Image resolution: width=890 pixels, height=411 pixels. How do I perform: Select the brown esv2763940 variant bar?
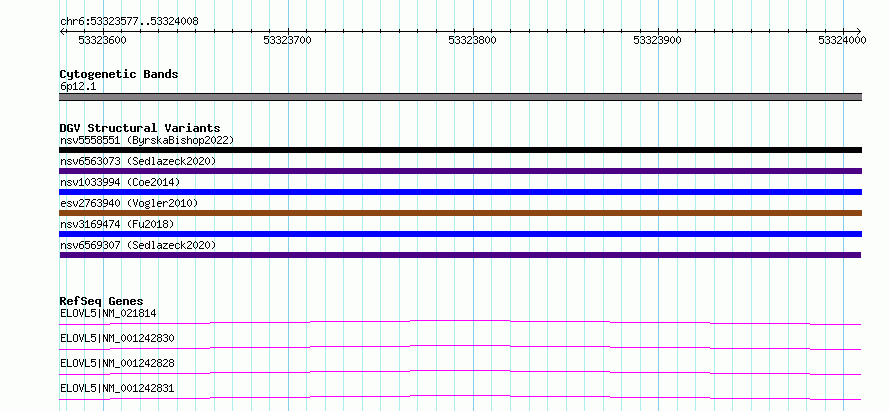pyautogui.click(x=460, y=213)
